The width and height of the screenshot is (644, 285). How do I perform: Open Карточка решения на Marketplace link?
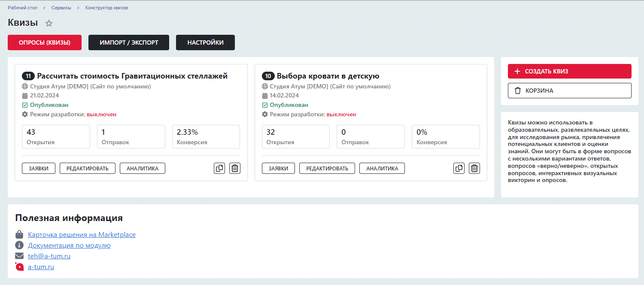[82, 235]
